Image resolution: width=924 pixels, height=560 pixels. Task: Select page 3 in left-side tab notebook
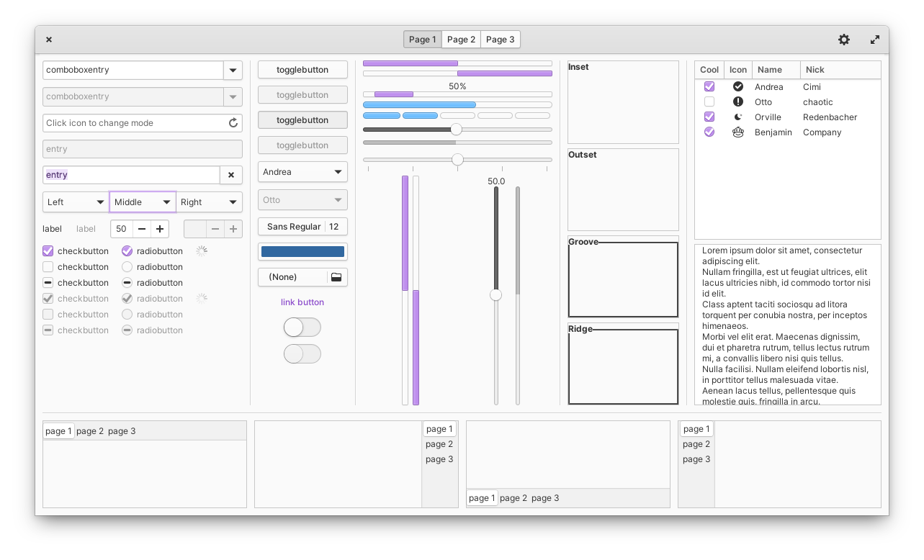click(x=696, y=459)
